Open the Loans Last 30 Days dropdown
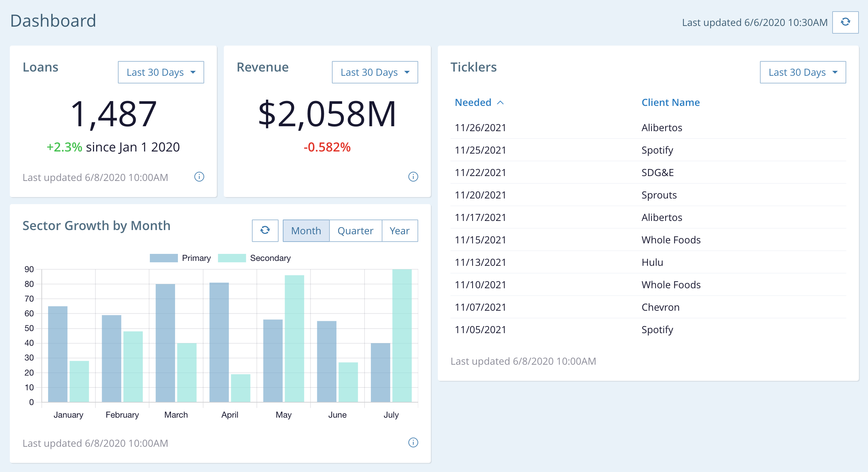The height and width of the screenshot is (472, 868). pyautogui.click(x=161, y=72)
